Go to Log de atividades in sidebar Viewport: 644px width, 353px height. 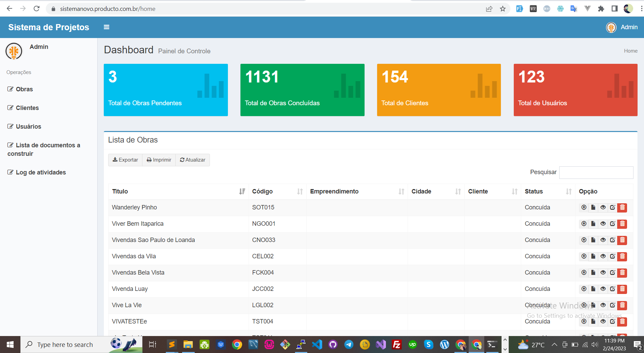pos(41,172)
